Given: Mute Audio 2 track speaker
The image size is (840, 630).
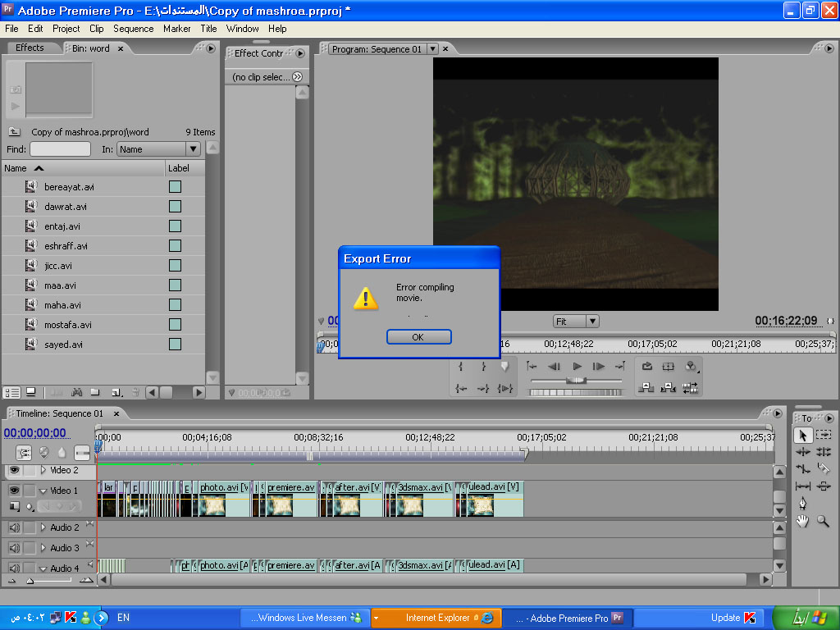Looking at the screenshot, I should coord(15,527).
